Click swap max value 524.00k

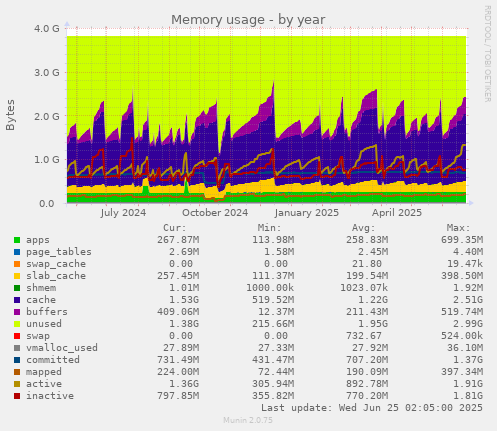pyautogui.click(x=462, y=336)
